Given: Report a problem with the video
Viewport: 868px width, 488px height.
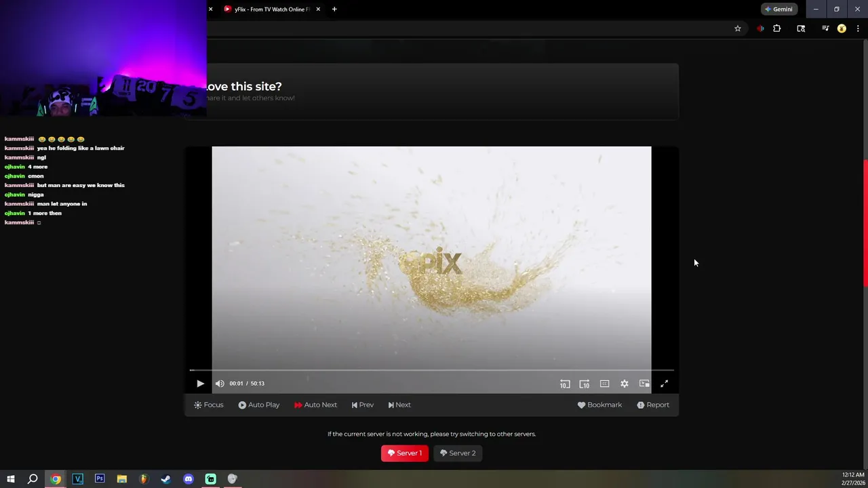Looking at the screenshot, I should 653,405.
